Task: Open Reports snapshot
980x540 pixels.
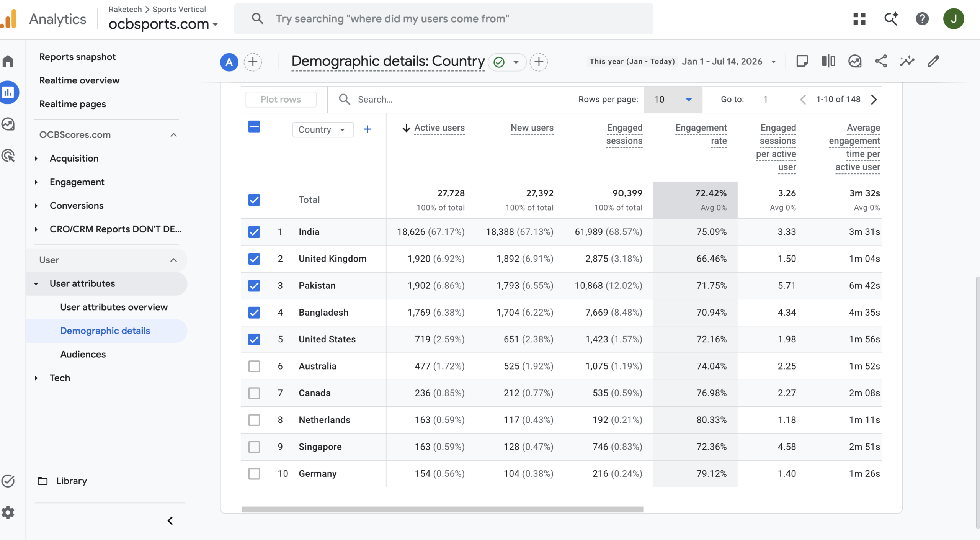Action: coord(77,57)
